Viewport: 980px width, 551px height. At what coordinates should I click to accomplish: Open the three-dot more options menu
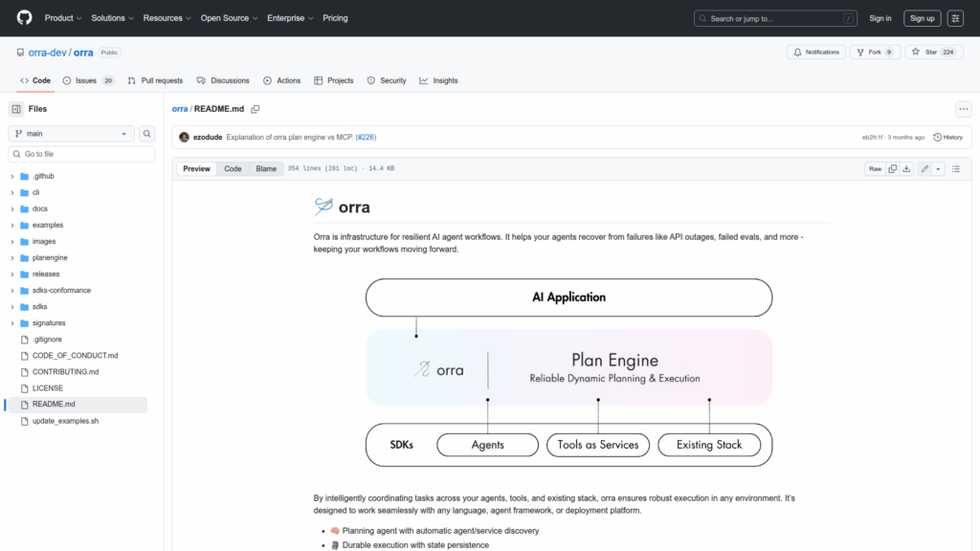click(x=964, y=109)
